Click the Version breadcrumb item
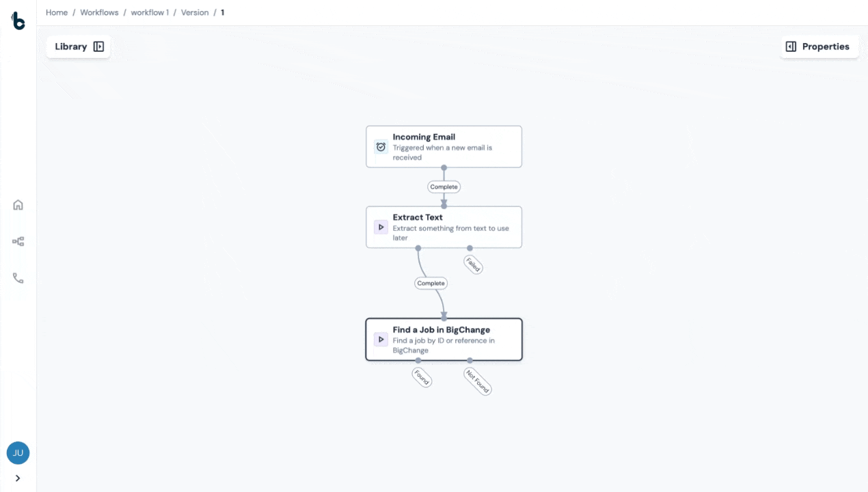Image resolution: width=868 pixels, height=492 pixels. pos(195,12)
